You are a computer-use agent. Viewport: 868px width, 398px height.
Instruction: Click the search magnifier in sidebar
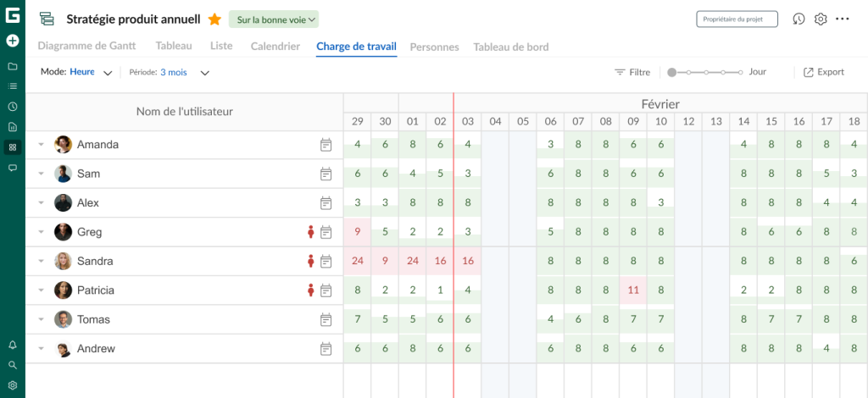coord(13,365)
